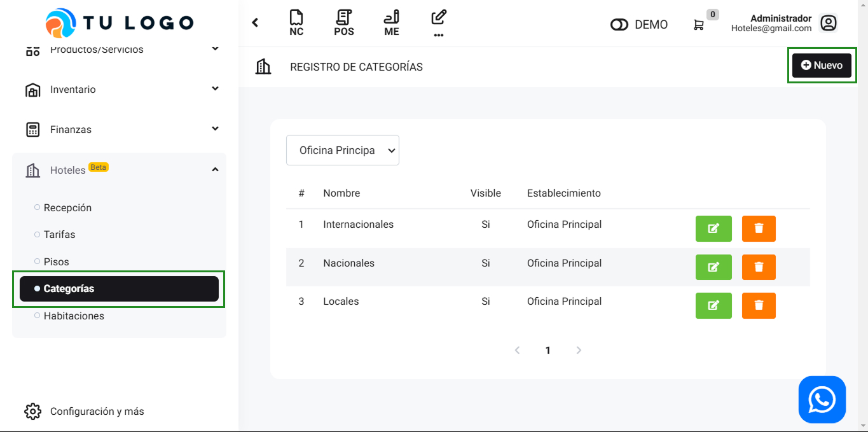The image size is (868, 432).
Task: Toggle the DEMO mode switch
Action: click(619, 25)
